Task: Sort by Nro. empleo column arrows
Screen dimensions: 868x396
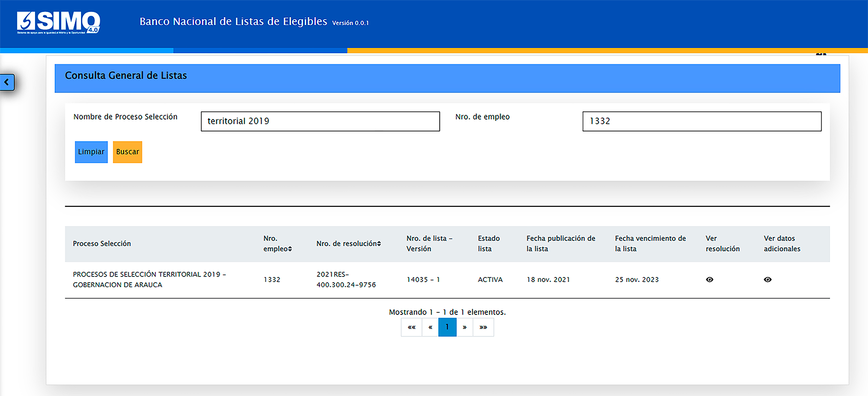Action: [290, 249]
